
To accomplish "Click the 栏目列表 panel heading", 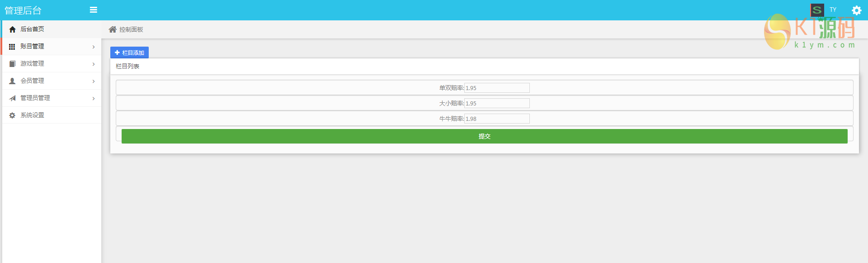I will click(127, 66).
